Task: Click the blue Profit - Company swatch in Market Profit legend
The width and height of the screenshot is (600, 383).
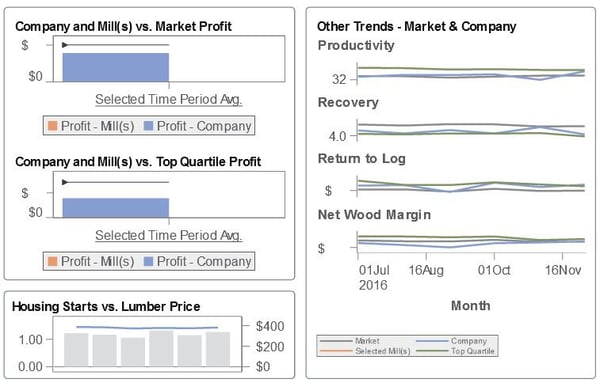Action: (x=148, y=125)
